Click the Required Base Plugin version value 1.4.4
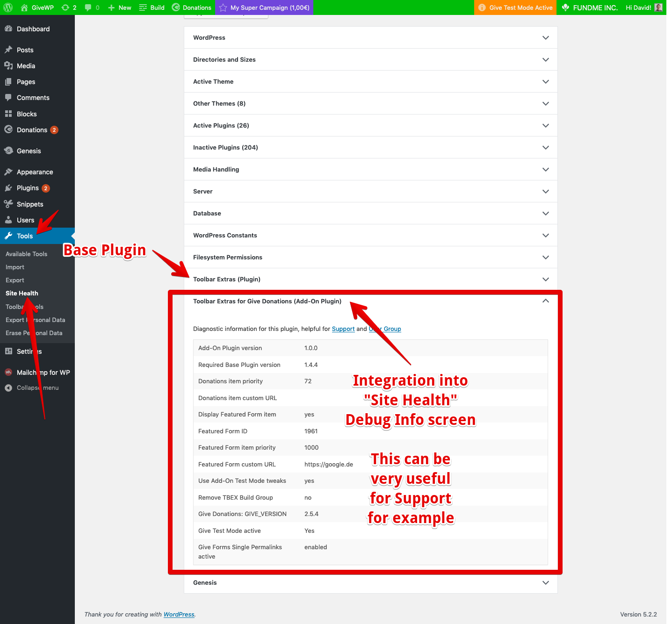The image size is (672, 624). pyautogui.click(x=311, y=365)
